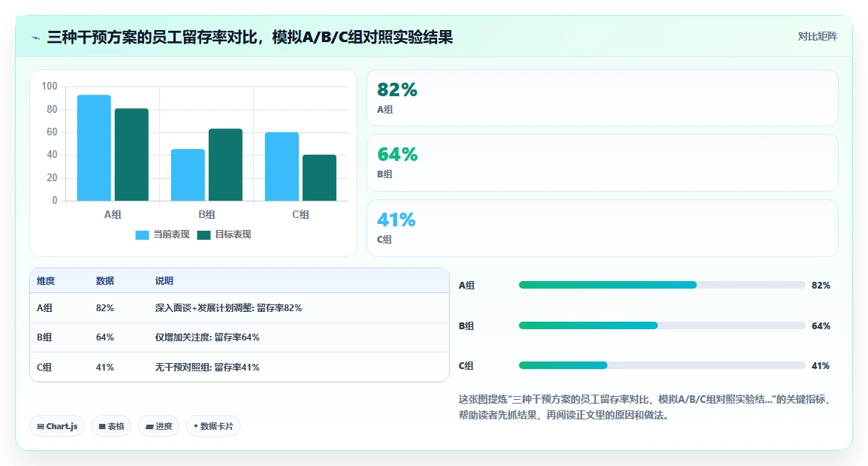Click the B组 axis label under chart
The width and height of the screenshot is (868, 466).
(x=206, y=214)
